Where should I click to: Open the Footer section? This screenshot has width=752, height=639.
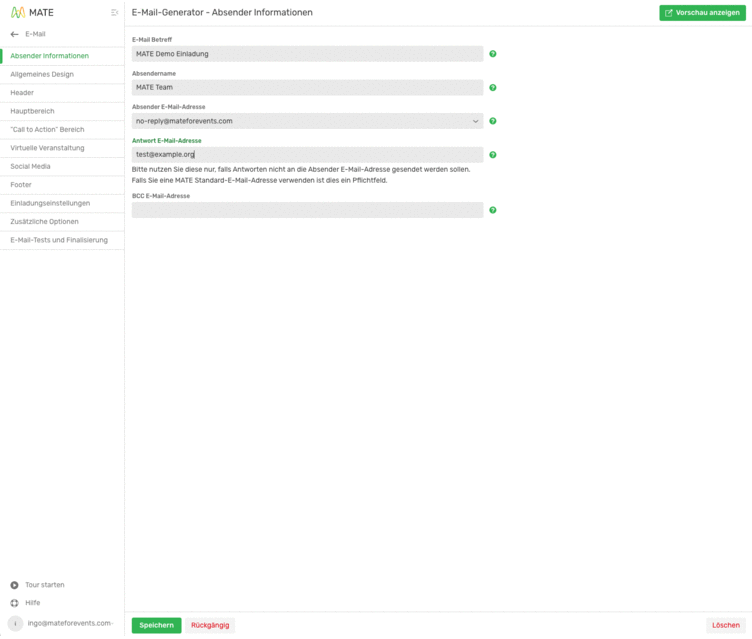click(x=62, y=185)
